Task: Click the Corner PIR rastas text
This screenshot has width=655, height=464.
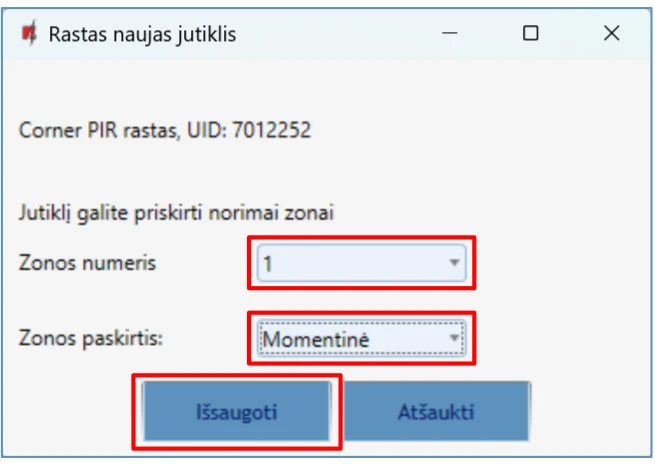Action: [x=100, y=131]
